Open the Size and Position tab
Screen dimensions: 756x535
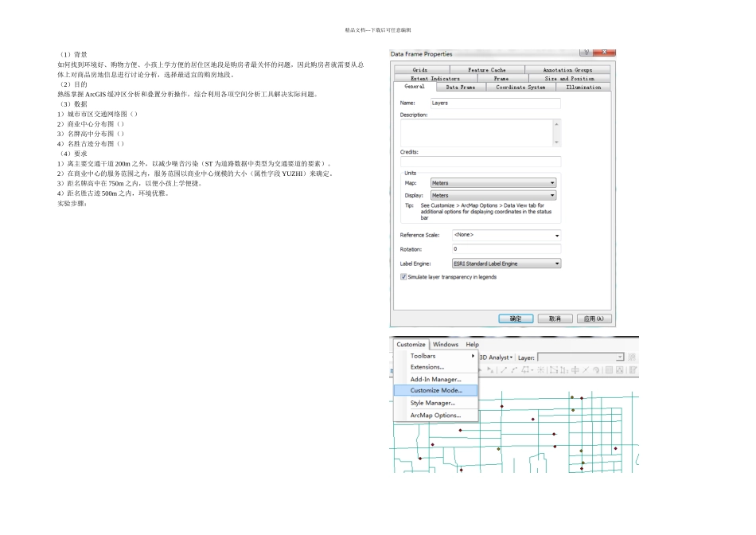click(x=570, y=78)
